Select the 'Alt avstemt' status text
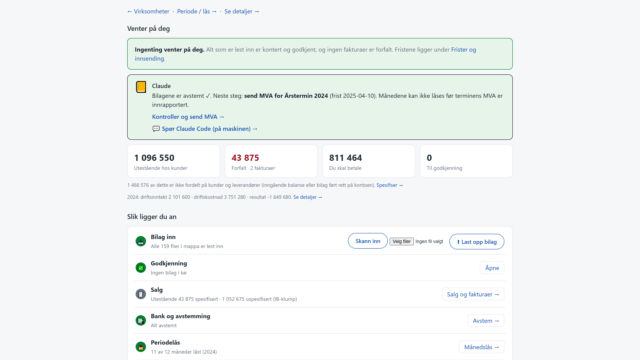This screenshot has width=640, height=360. coord(164,326)
